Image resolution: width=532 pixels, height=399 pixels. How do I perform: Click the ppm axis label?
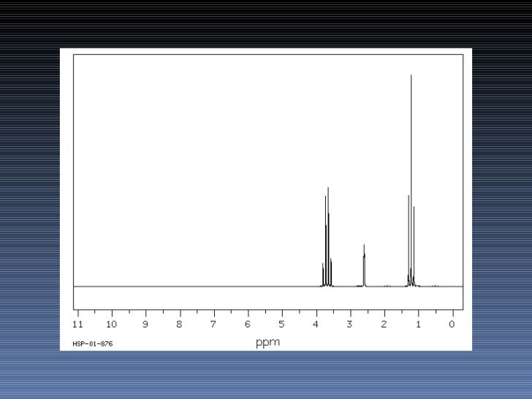click(x=267, y=342)
